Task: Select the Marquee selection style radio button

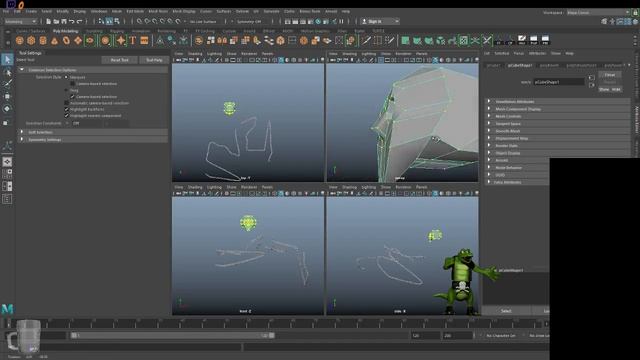Action: click(66, 77)
